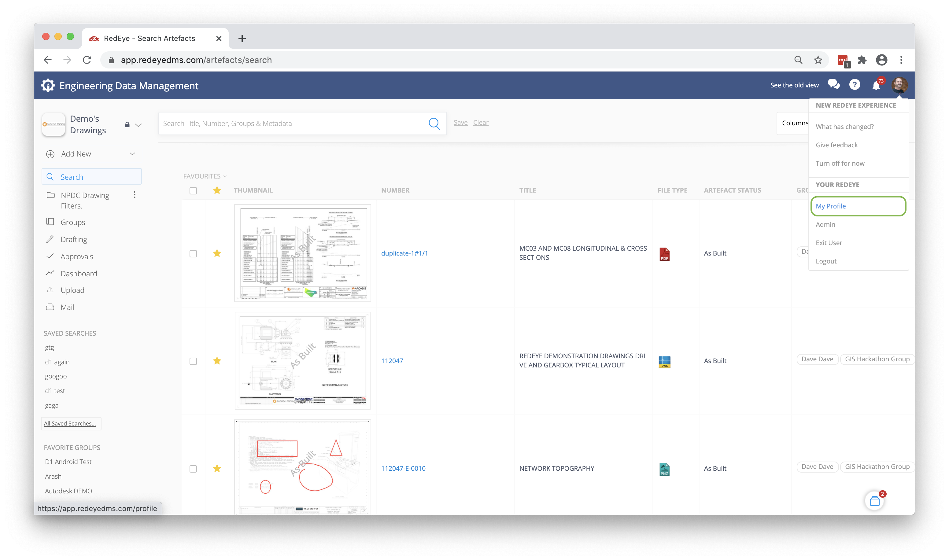
Task: Go forward with browser forward arrow
Action: click(67, 60)
